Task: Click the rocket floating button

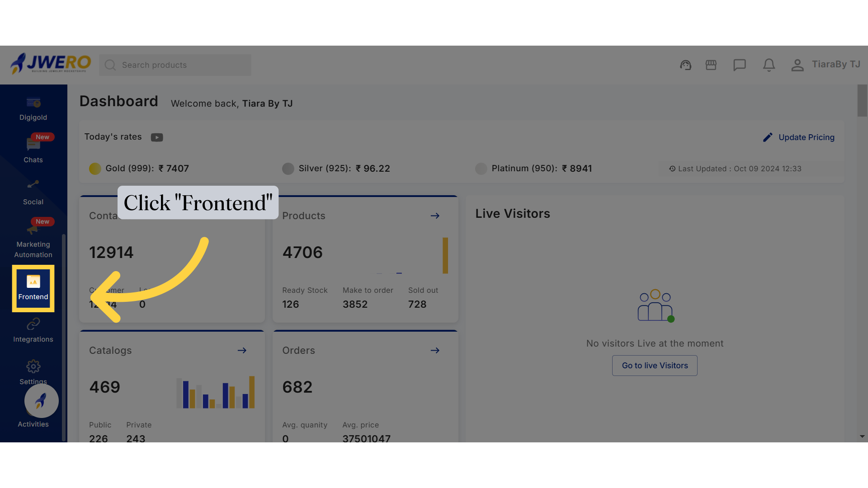Action: pyautogui.click(x=41, y=401)
